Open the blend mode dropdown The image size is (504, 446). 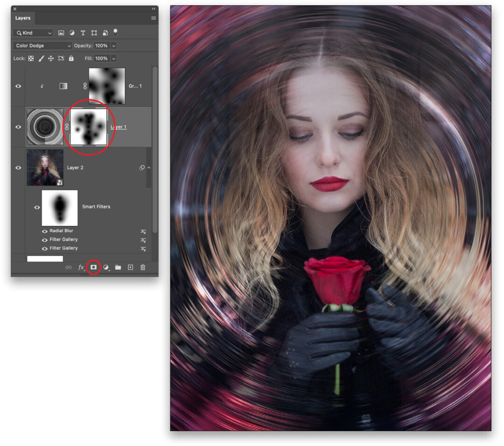pyautogui.click(x=41, y=46)
